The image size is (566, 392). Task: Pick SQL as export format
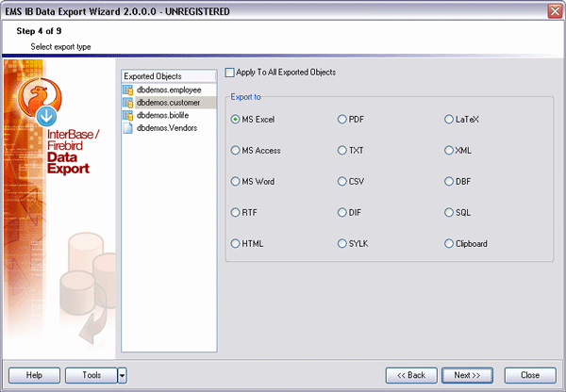tap(449, 212)
